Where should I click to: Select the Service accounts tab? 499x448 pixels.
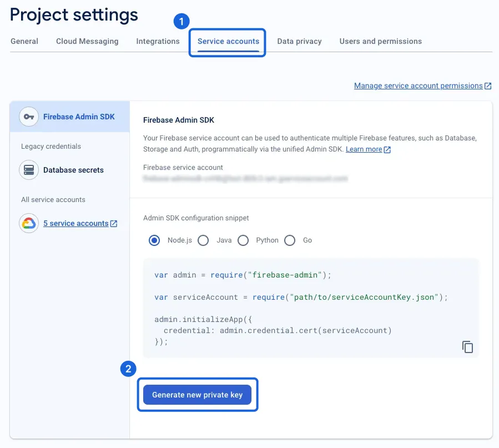228,42
